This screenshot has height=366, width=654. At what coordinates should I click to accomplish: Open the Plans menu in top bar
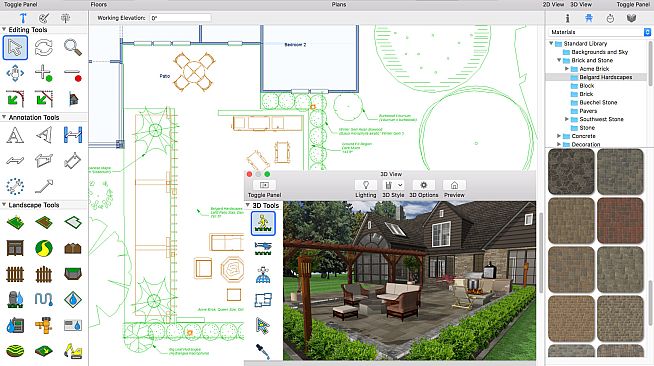pos(339,4)
